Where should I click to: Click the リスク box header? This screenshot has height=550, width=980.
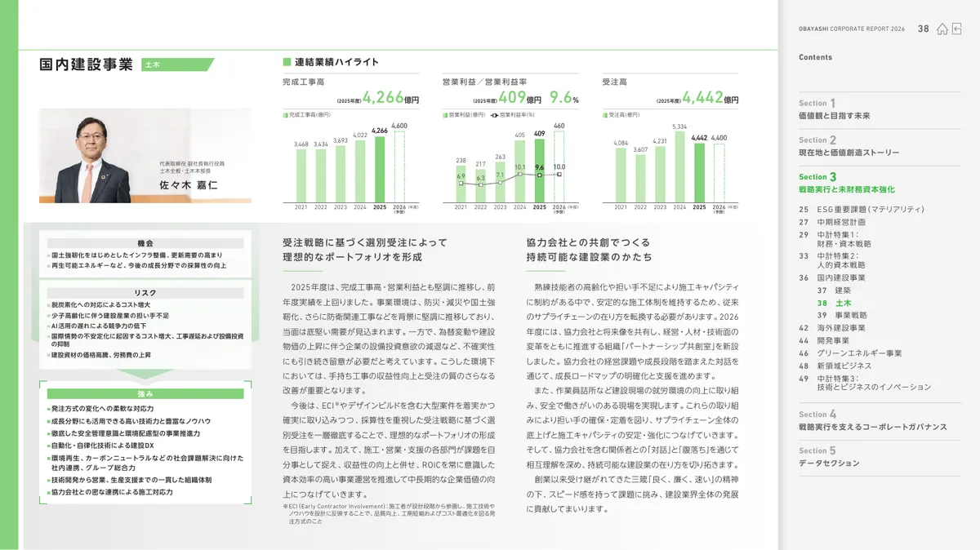click(x=145, y=292)
